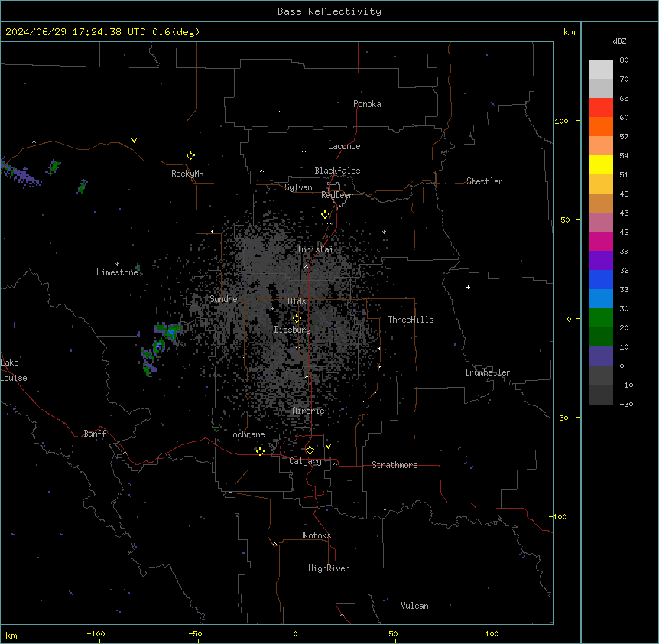Click the Stettler city label
This screenshot has width=659, height=644.
click(485, 181)
